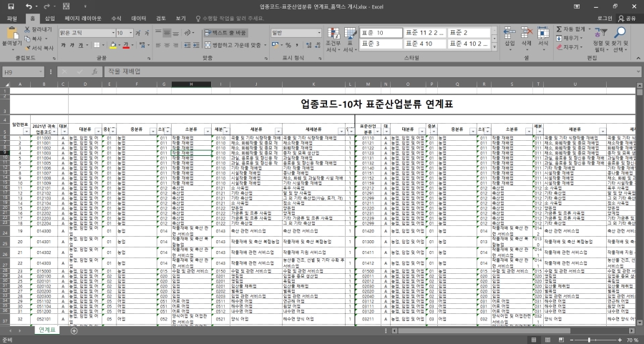The width and height of the screenshot is (644, 344).
Task: Undo the last action
Action: pos(29,6)
